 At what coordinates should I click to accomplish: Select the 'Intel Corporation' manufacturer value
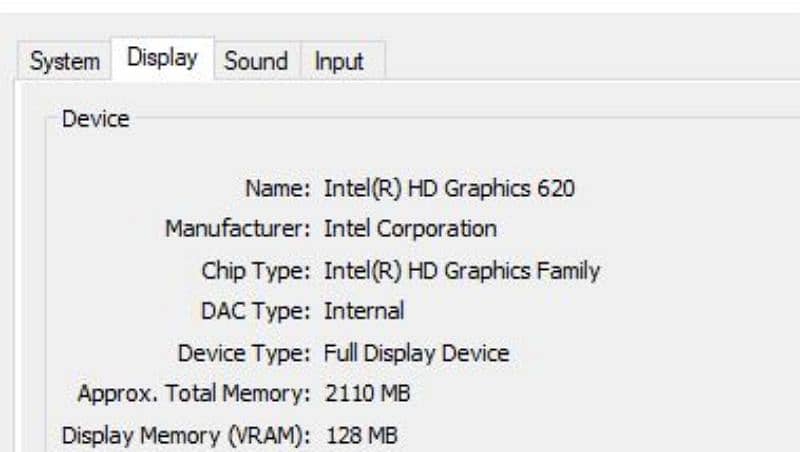click(410, 229)
